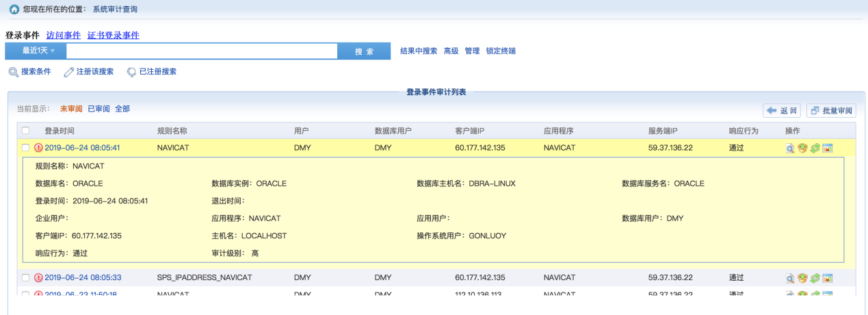Viewport: 868px width, 315px height.
Task: Click the green refresh arrows icon in the SPS_IPADDRESS_NAVICAT row
Action: (x=815, y=278)
